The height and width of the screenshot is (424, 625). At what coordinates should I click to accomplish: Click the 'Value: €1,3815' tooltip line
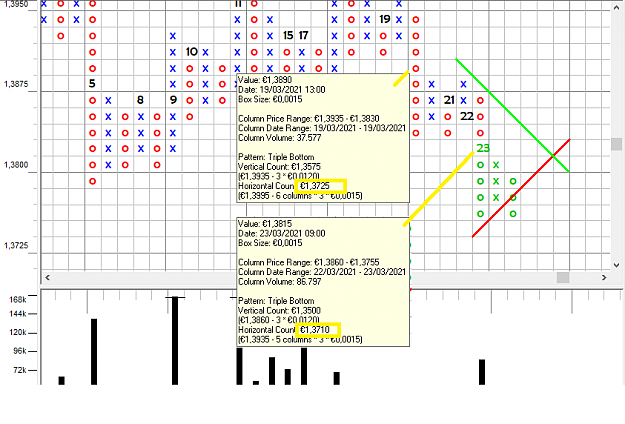point(265,224)
